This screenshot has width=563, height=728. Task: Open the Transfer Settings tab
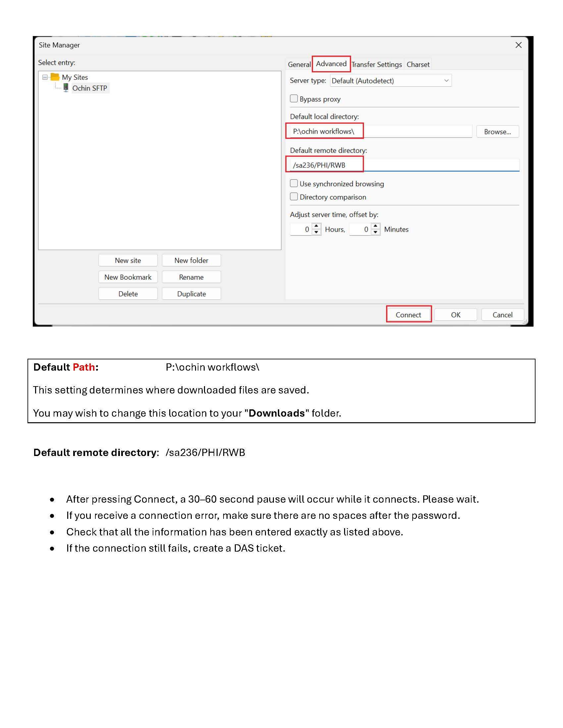click(x=377, y=64)
